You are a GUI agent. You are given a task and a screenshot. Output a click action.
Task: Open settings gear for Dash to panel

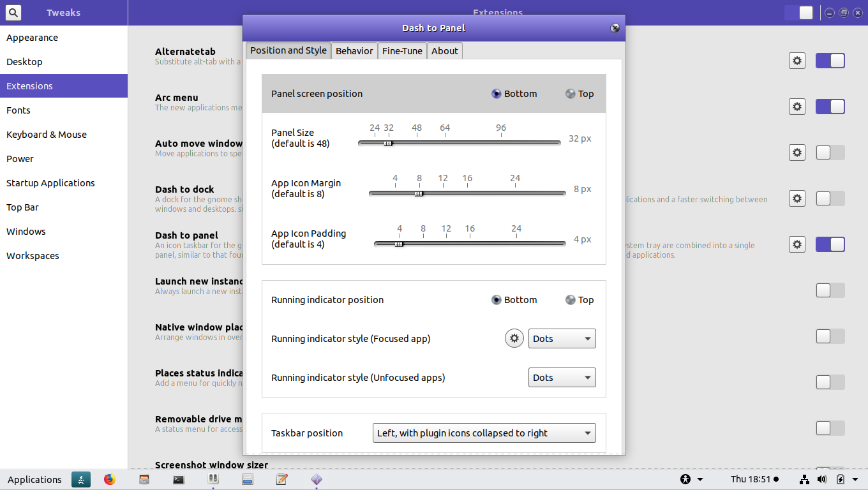click(x=797, y=244)
